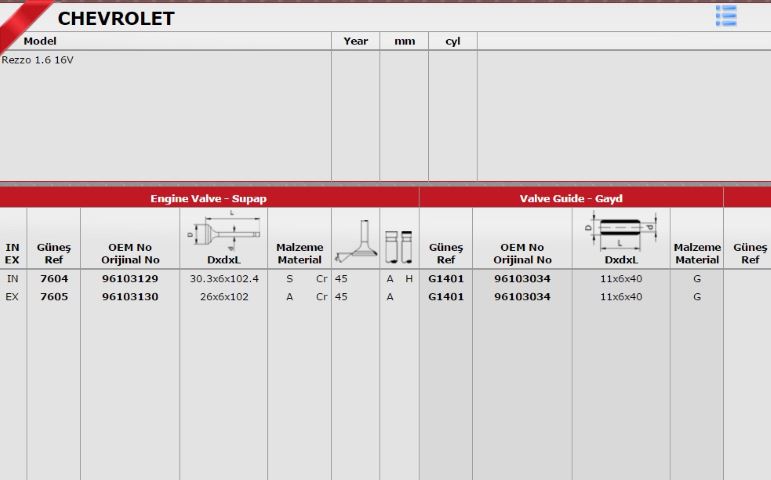Select guide OEM 96103034 in IN row

tap(522, 279)
